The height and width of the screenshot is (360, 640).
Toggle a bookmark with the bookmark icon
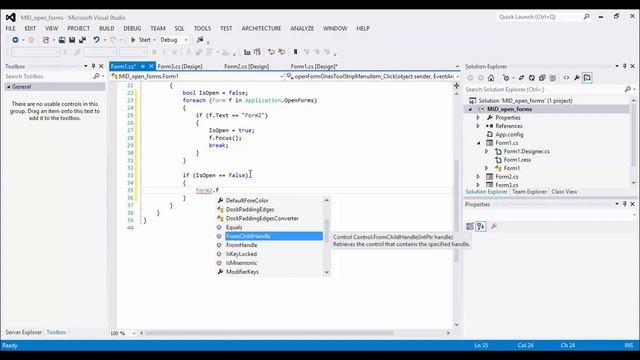tap(296, 52)
